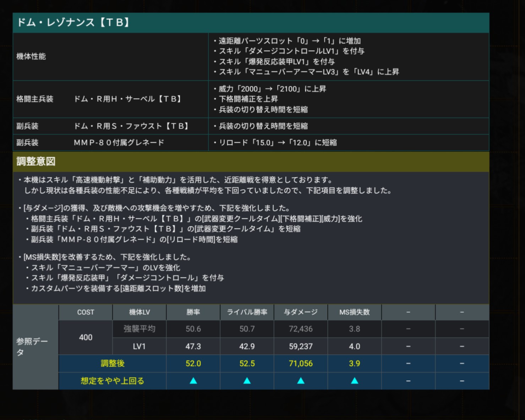This screenshot has height=420, width=525.
Task: Click the cyan triangle under ライバル勝率 column
Action: pos(247,381)
